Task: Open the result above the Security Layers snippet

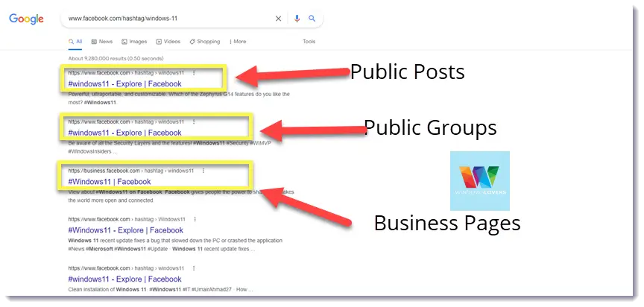Action: point(124,133)
